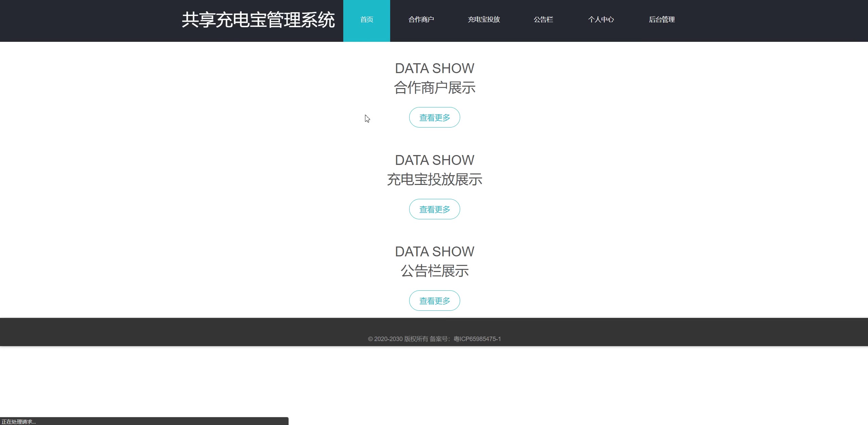Open 个人中心 from the navigation bar
Viewport: 868px width, 425px height.
point(601,20)
